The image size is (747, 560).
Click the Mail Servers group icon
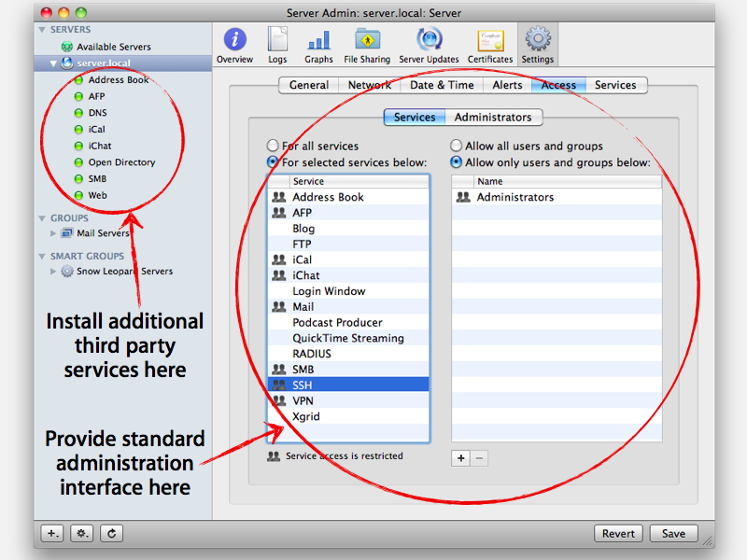click(x=67, y=232)
